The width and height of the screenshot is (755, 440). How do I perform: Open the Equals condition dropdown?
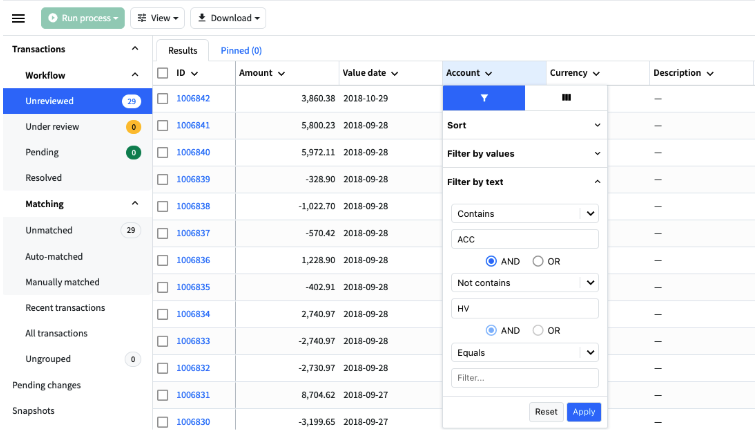tap(525, 353)
